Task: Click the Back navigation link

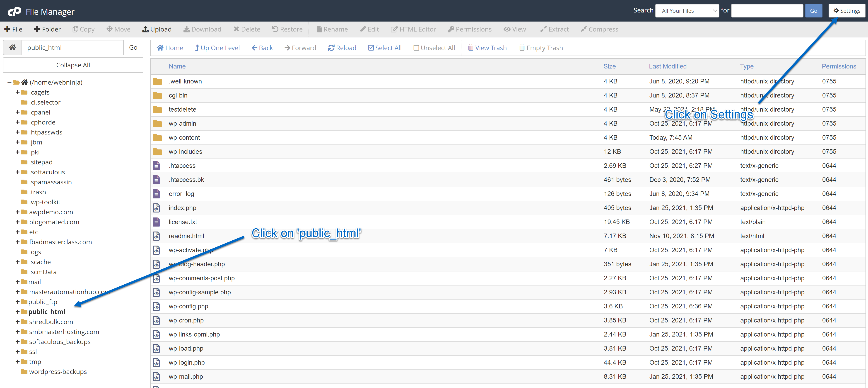Action: coord(262,48)
